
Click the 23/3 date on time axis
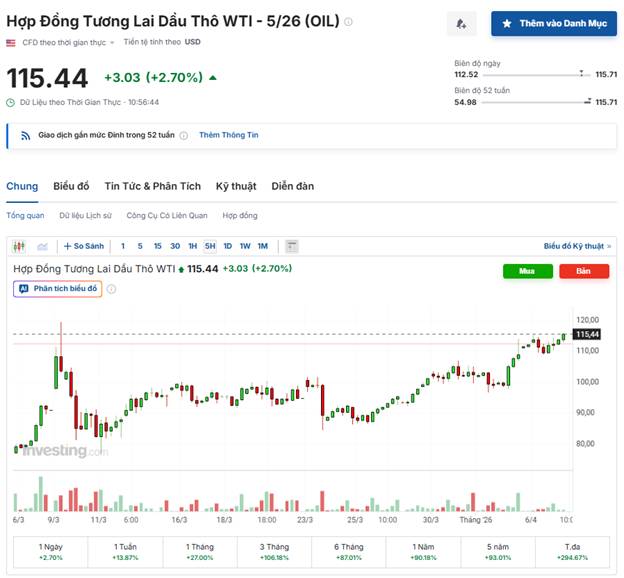tap(305, 520)
